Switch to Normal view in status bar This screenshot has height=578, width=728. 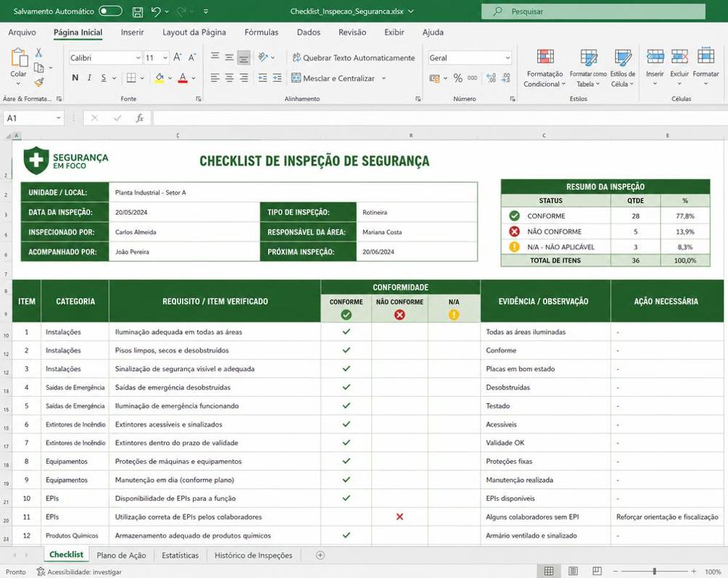[x=549, y=571]
